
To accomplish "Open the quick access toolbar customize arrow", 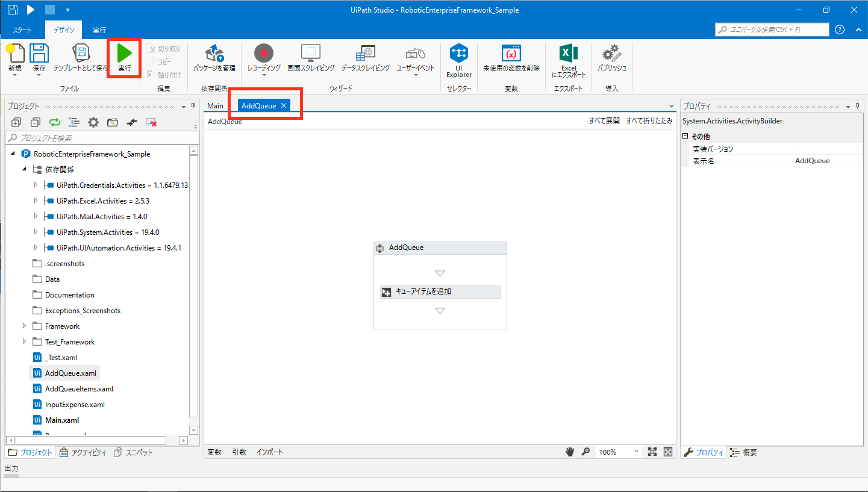I will (67, 10).
